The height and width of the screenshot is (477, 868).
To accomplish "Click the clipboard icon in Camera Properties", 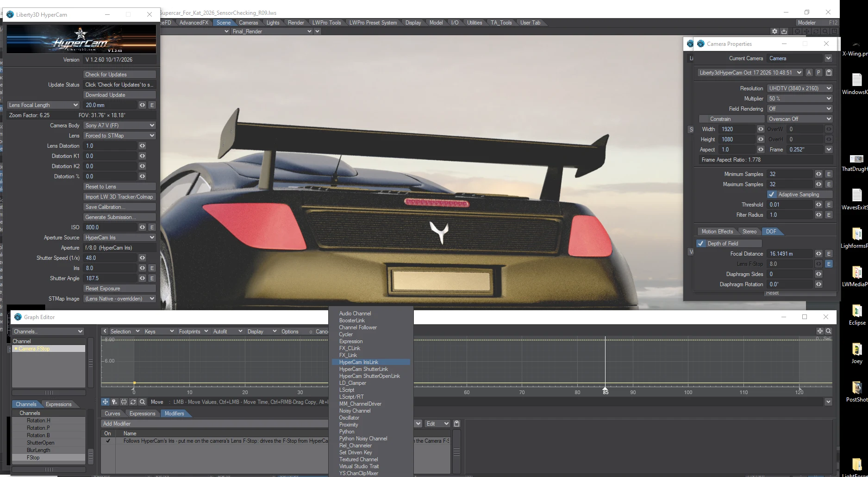I will tap(829, 73).
